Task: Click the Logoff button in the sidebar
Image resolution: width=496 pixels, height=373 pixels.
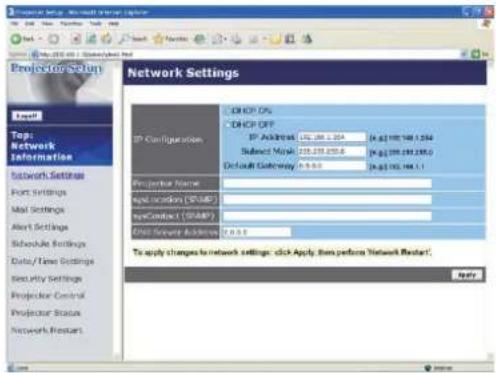Action: click(27, 116)
